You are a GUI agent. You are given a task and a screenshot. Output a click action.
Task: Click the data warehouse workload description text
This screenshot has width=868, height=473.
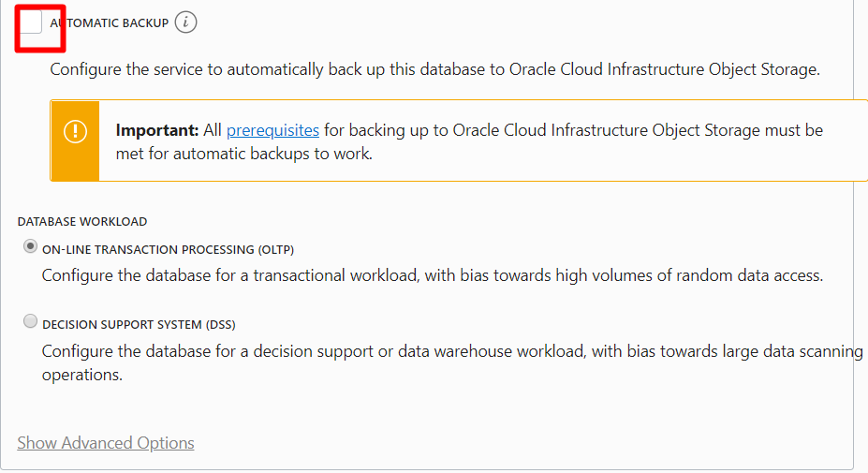click(x=452, y=363)
